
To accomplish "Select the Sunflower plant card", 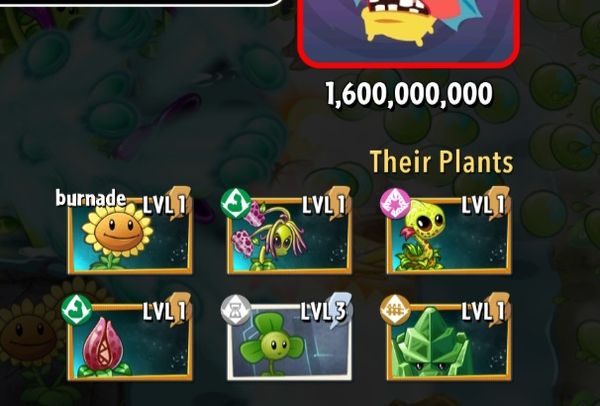I will click(x=130, y=236).
